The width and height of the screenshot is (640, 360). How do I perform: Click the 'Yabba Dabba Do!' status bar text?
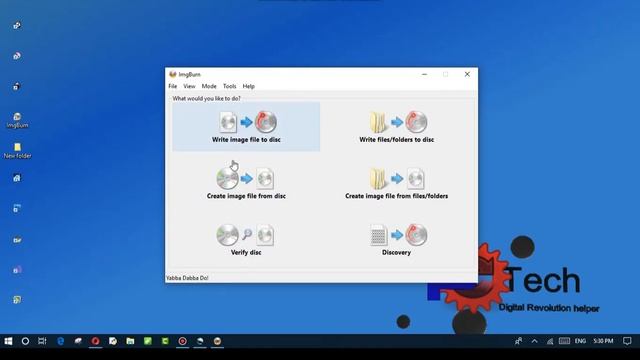187,278
